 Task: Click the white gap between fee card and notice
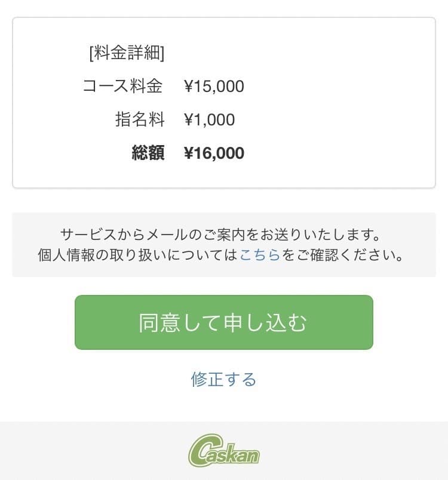click(x=224, y=200)
